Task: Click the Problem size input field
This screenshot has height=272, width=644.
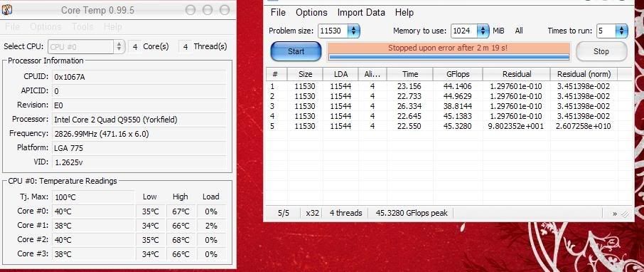Action: 333,31
